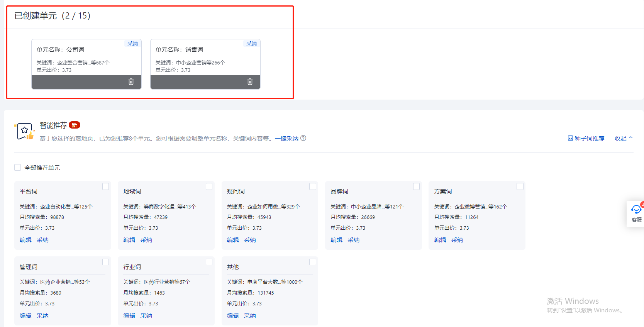Edit the 管理词 unit

[x=25, y=316]
